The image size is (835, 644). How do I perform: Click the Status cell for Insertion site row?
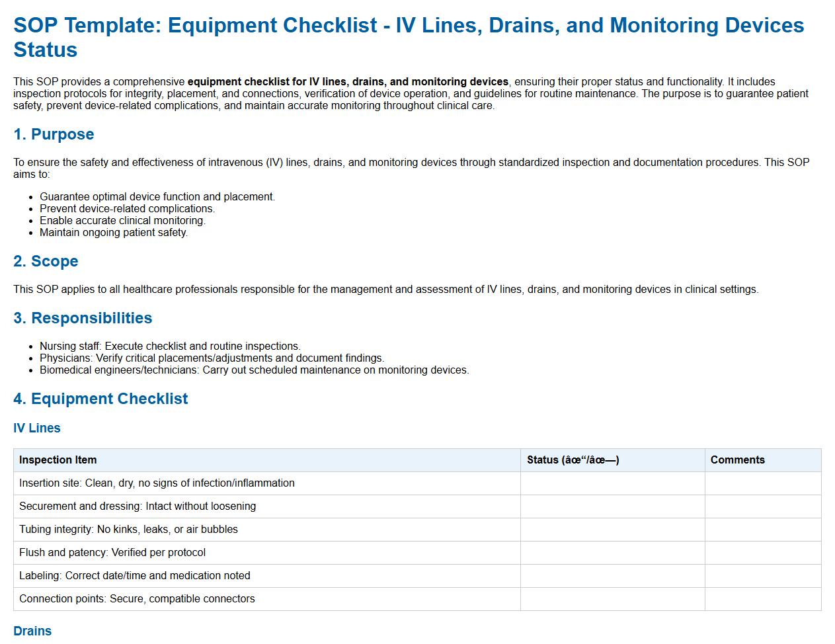612,483
